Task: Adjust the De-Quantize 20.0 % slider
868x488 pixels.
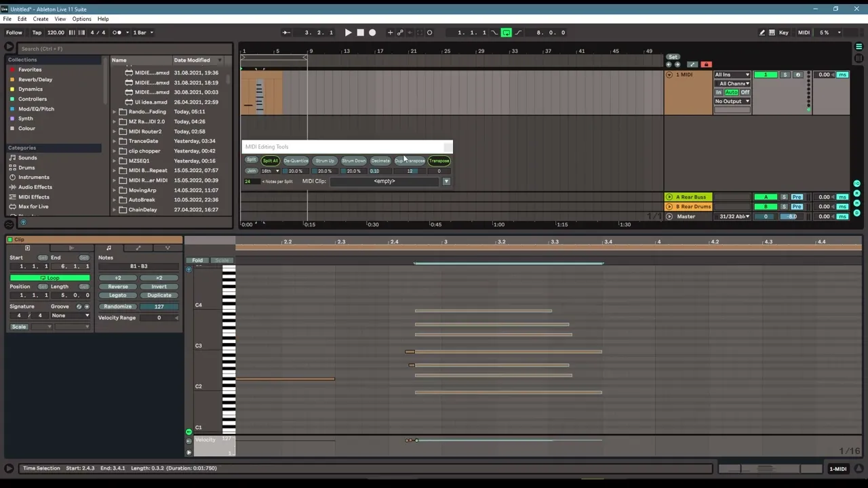Action: (x=296, y=171)
